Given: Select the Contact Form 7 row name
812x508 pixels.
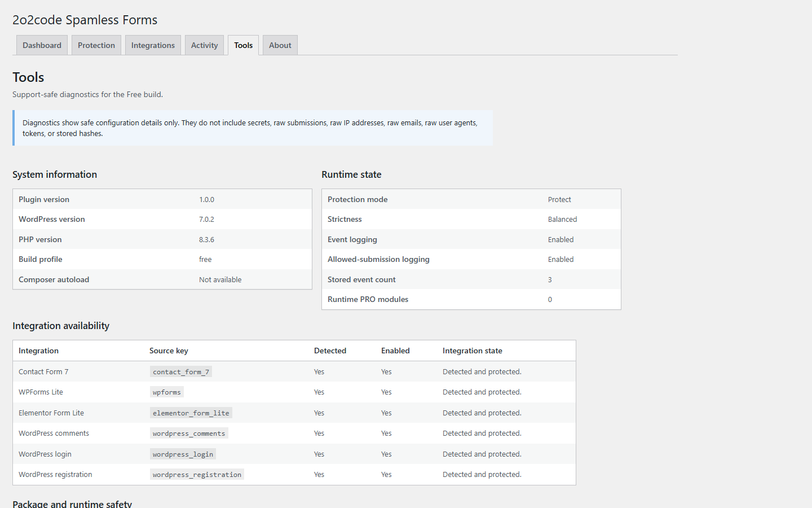Looking at the screenshot, I should [43, 372].
